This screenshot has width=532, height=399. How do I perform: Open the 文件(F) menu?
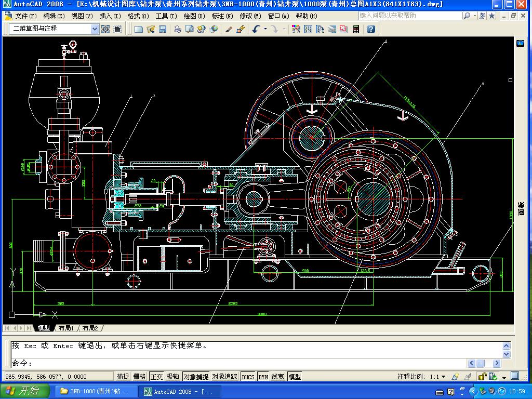26,16
